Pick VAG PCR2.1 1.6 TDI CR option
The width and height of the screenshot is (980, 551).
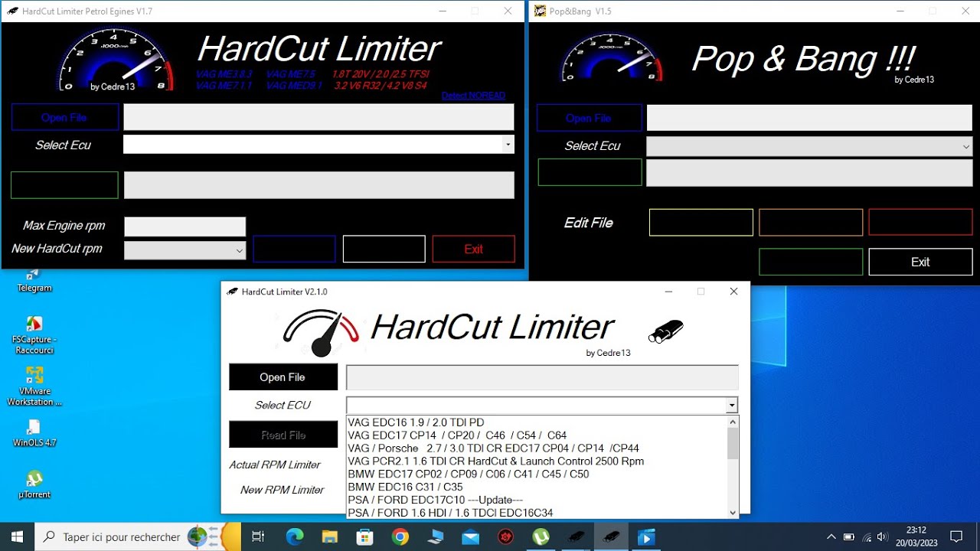point(536,461)
